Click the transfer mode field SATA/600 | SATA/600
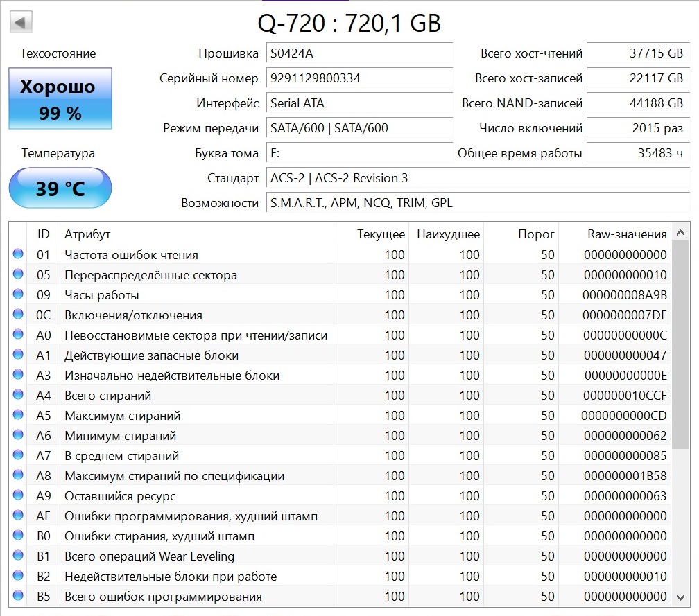This screenshot has height=616, width=699. point(359,128)
